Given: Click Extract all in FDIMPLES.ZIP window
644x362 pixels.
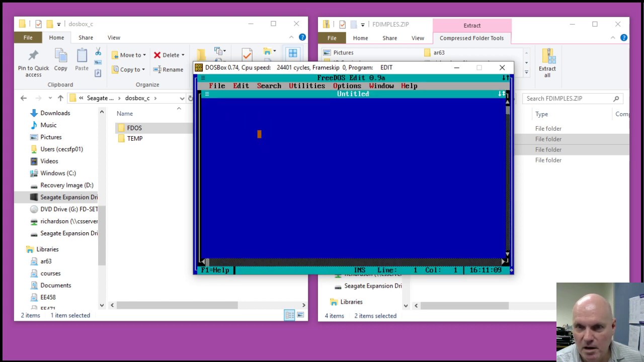Looking at the screenshot, I should pyautogui.click(x=547, y=63).
